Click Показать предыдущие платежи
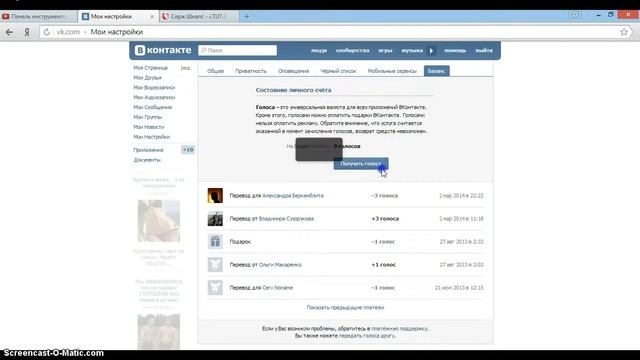640x360 pixels. 345,307
